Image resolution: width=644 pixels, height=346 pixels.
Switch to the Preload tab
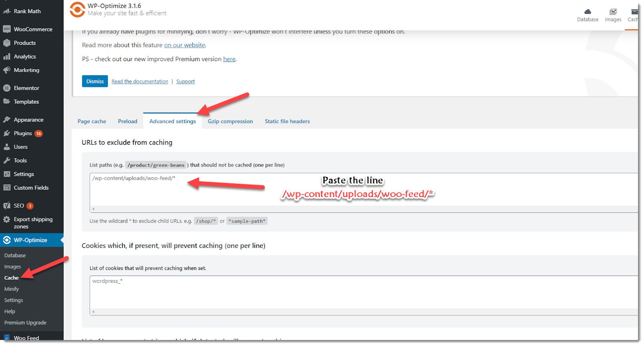click(x=128, y=121)
